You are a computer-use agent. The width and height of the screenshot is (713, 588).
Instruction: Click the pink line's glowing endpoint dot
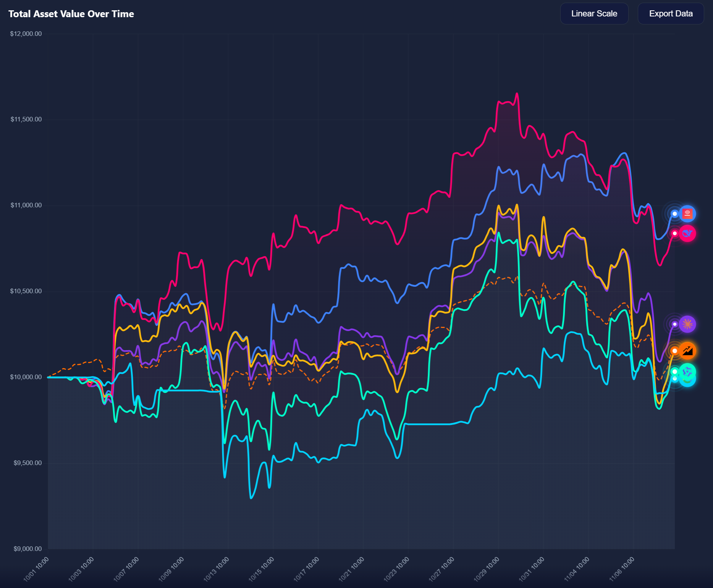[x=675, y=233]
